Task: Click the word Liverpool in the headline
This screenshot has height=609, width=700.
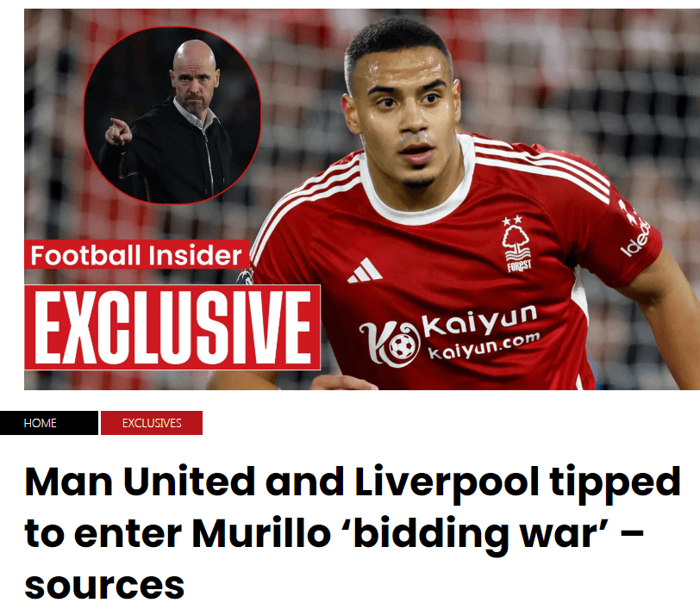Action: [x=447, y=482]
